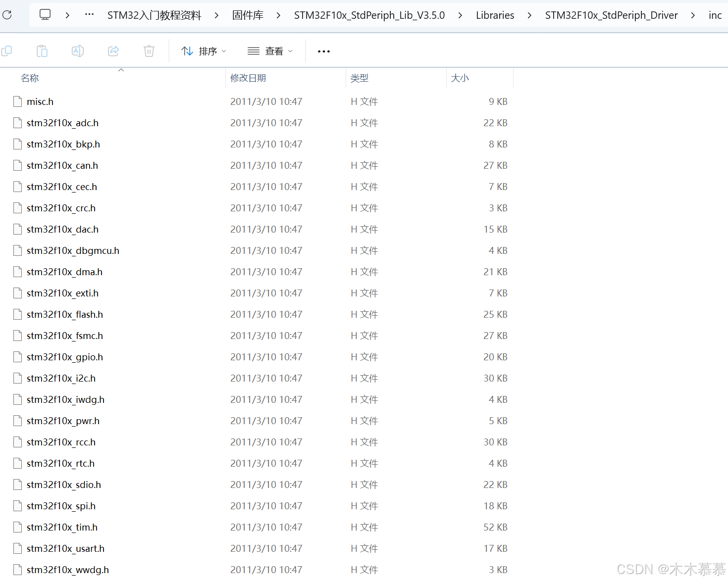The height and width of the screenshot is (582, 728).
Task: Click the file icon beside stm32f10x_gpio.h
Action: click(x=18, y=357)
